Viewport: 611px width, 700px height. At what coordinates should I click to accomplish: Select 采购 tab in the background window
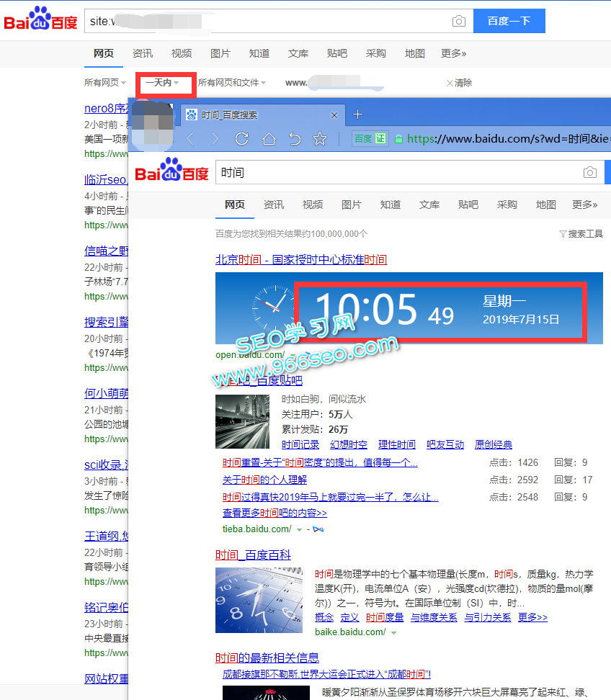(376, 53)
